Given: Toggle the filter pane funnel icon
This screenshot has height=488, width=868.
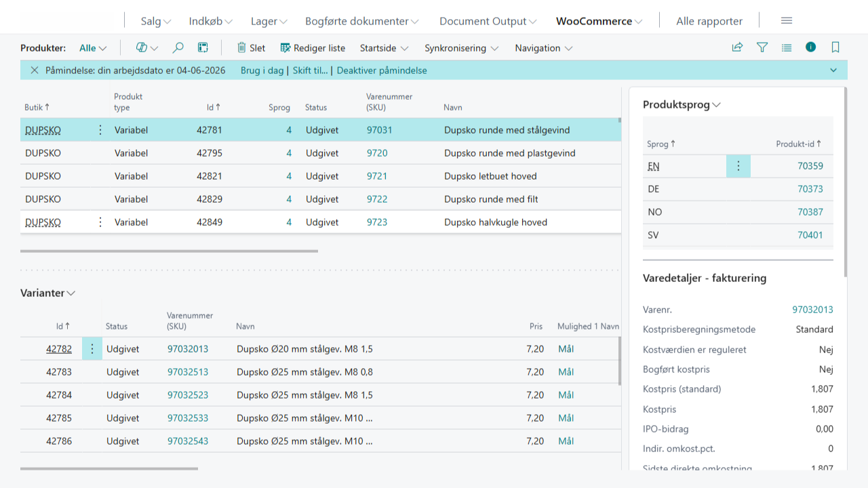Looking at the screenshot, I should coord(762,47).
